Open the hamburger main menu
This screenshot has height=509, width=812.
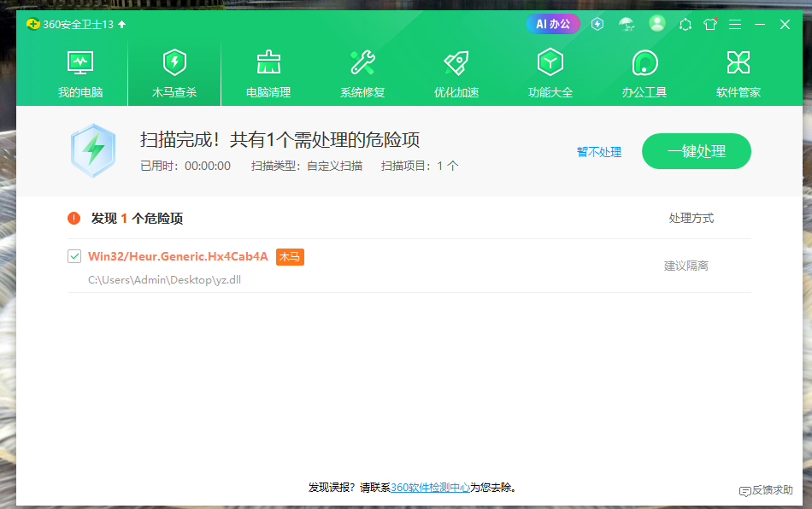click(x=735, y=24)
